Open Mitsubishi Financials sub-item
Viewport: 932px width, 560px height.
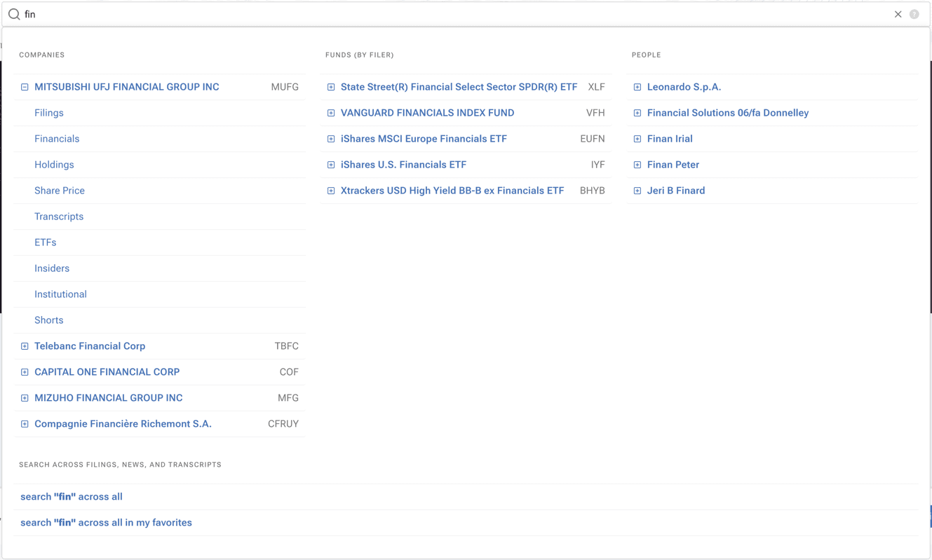[57, 139]
